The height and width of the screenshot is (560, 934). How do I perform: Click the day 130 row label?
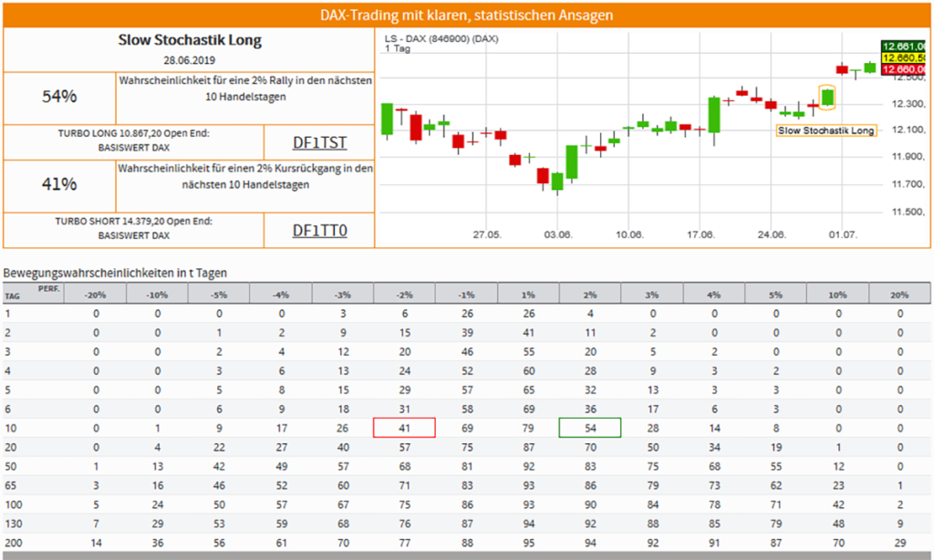[x=13, y=524]
